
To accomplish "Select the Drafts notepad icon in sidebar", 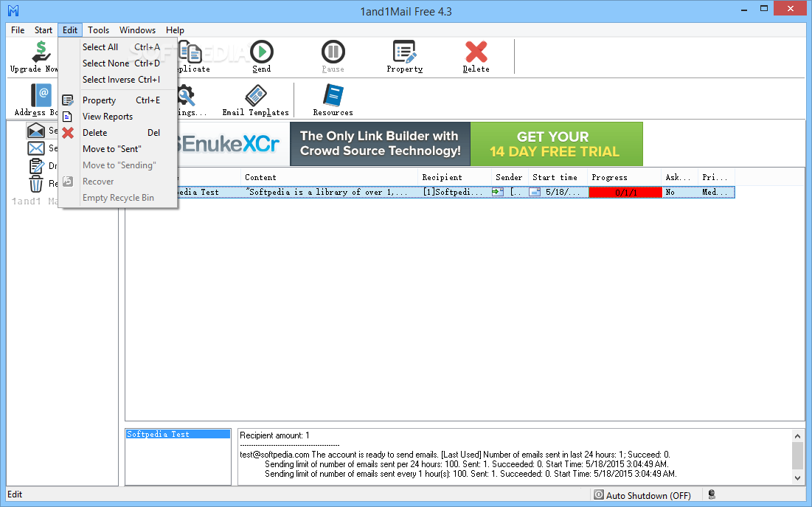I will click(x=35, y=166).
